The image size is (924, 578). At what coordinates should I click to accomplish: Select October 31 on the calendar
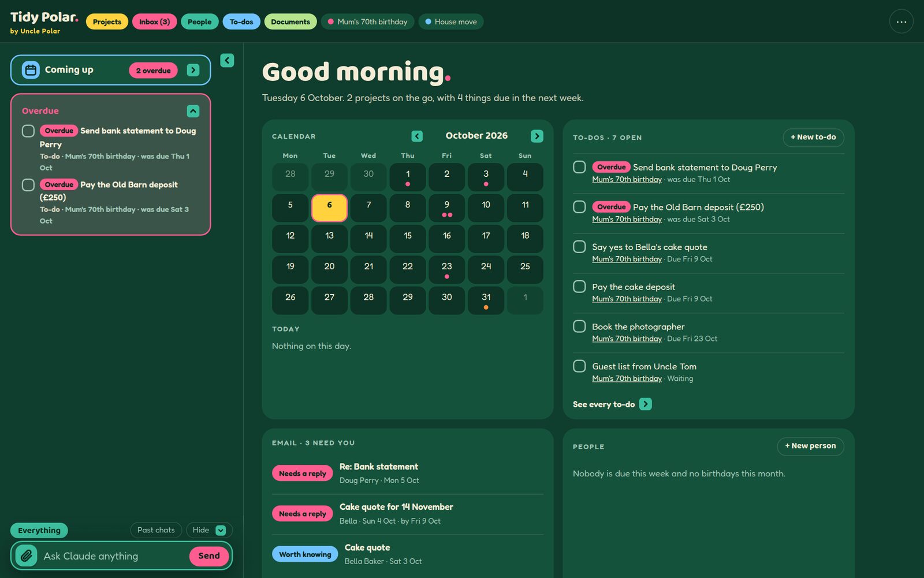coord(486,301)
